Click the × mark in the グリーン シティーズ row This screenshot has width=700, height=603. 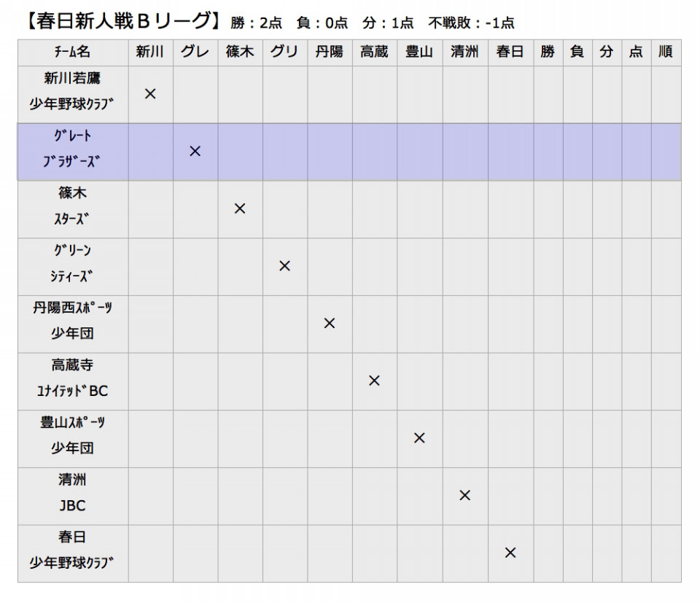tap(284, 266)
